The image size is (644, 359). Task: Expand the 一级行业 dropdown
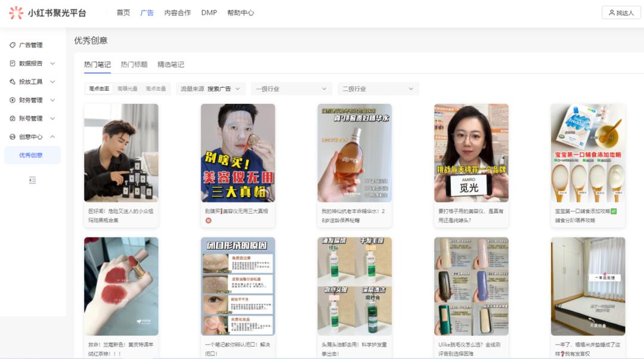pyautogui.click(x=290, y=88)
